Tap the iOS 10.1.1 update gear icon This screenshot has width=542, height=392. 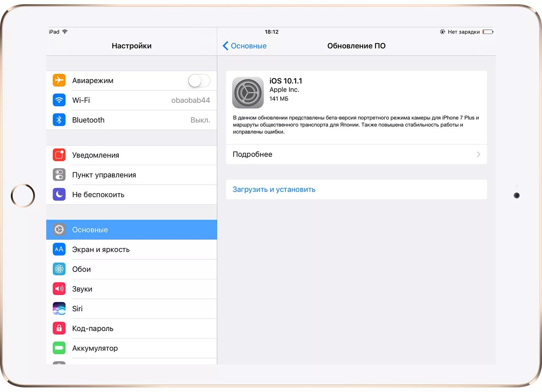click(248, 93)
